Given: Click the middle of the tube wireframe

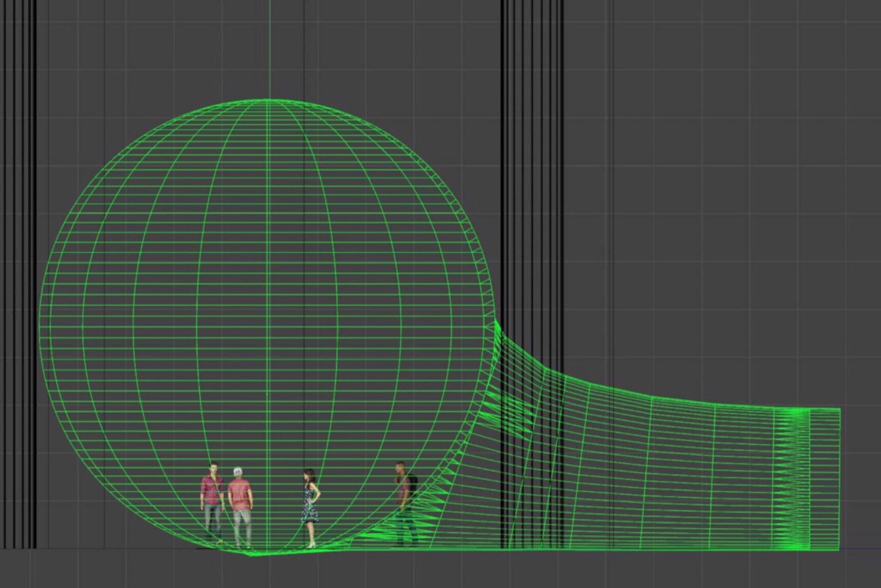Looking at the screenshot, I should tap(654, 474).
